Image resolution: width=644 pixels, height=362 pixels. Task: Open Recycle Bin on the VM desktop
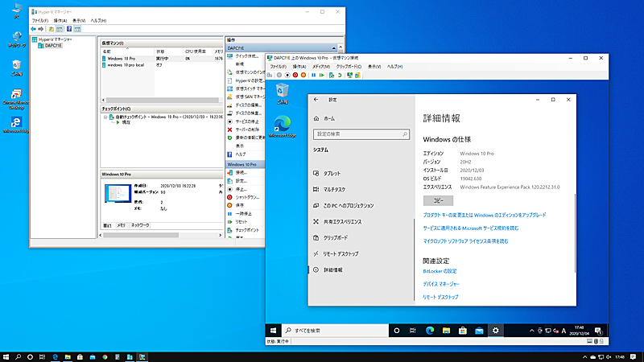click(x=283, y=93)
